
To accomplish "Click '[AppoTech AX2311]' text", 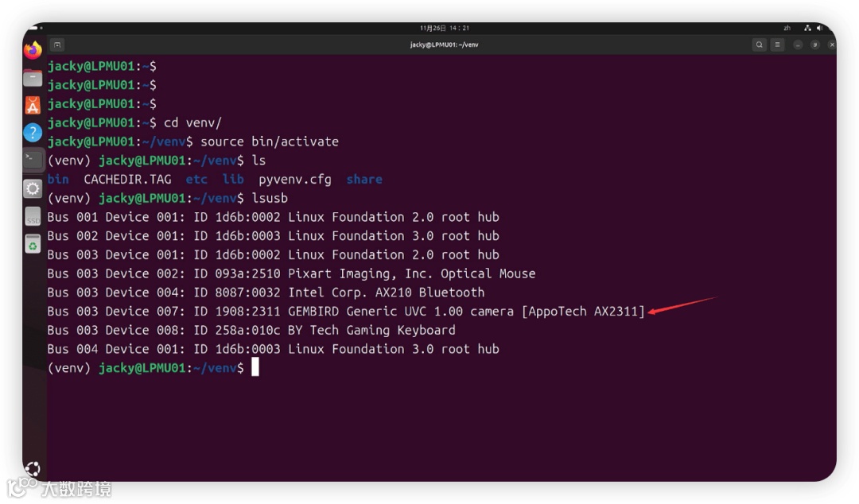I will click(584, 312).
